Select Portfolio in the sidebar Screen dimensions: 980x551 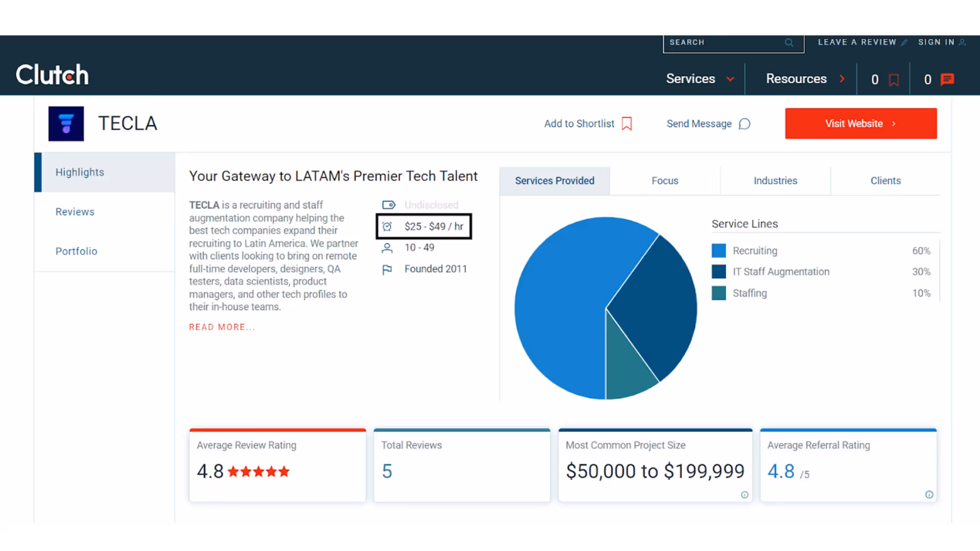point(105,251)
